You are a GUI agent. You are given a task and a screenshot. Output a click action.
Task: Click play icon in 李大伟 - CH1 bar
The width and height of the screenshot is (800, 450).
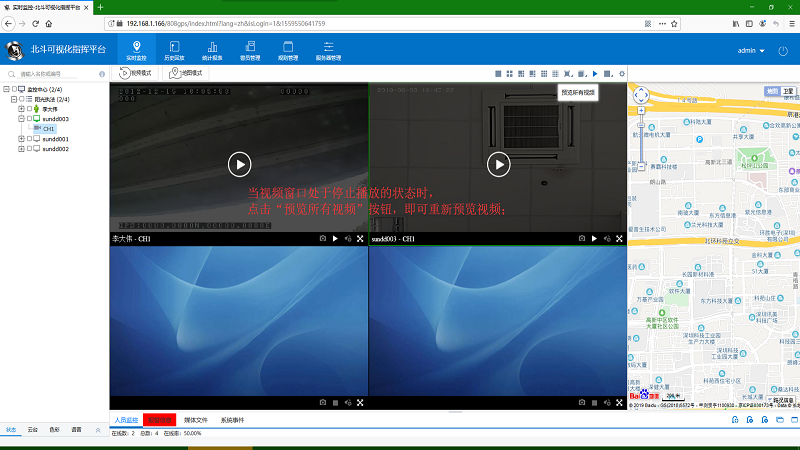[335, 238]
